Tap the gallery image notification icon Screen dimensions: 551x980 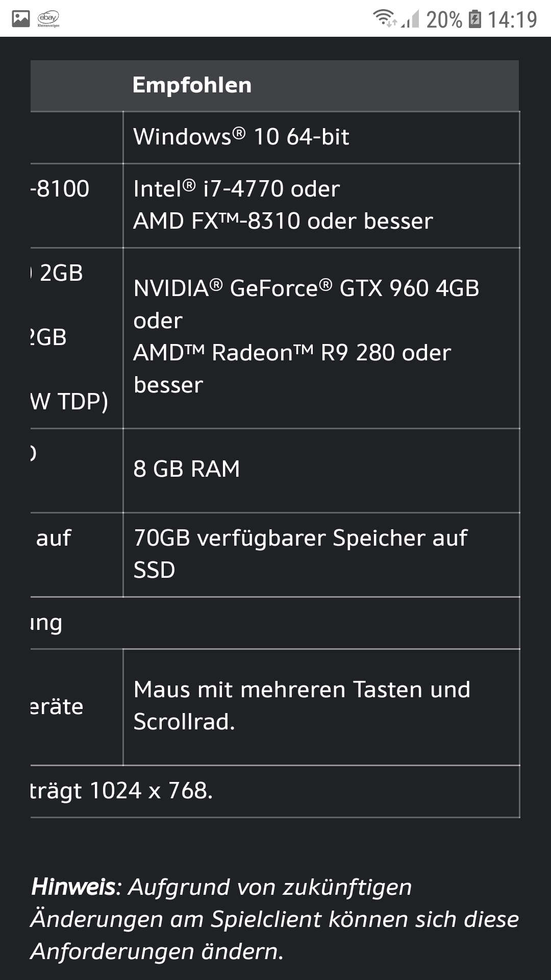[21, 19]
